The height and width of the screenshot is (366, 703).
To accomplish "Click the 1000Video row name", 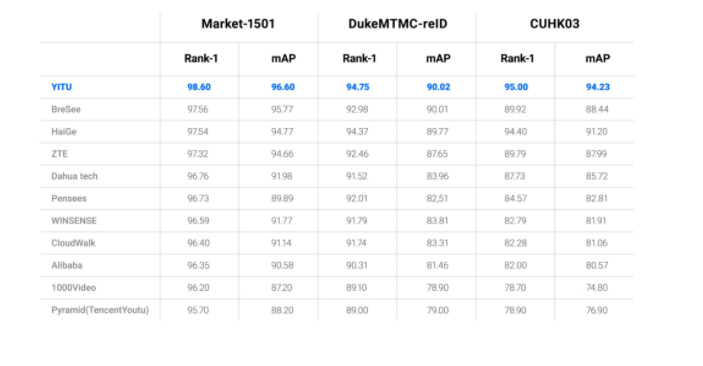I will pos(74,288).
